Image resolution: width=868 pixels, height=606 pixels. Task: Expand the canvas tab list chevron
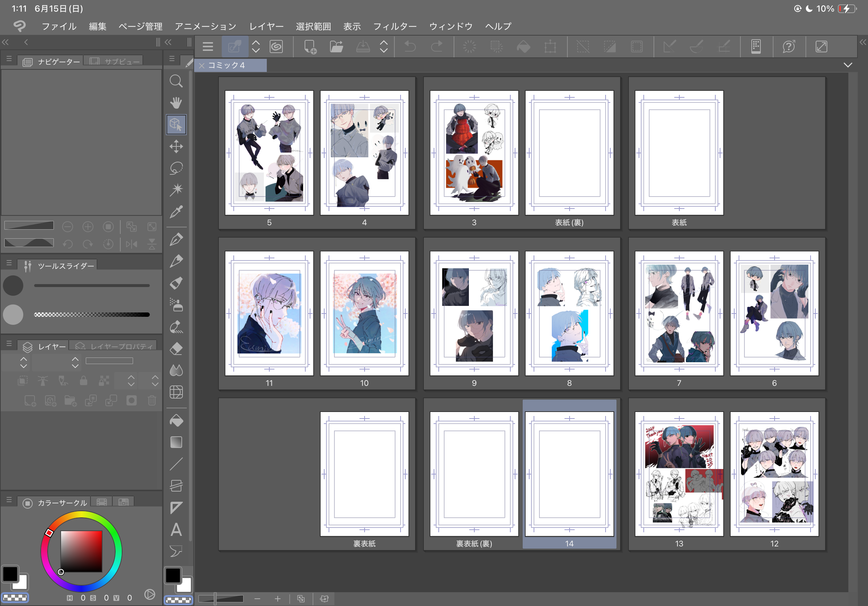click(x=848, y=65)
